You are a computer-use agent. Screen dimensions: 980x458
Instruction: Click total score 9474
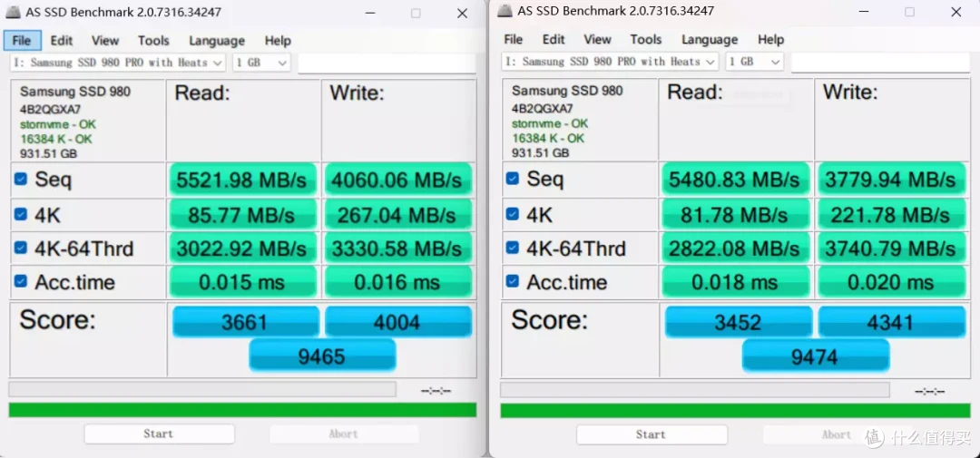815,356
